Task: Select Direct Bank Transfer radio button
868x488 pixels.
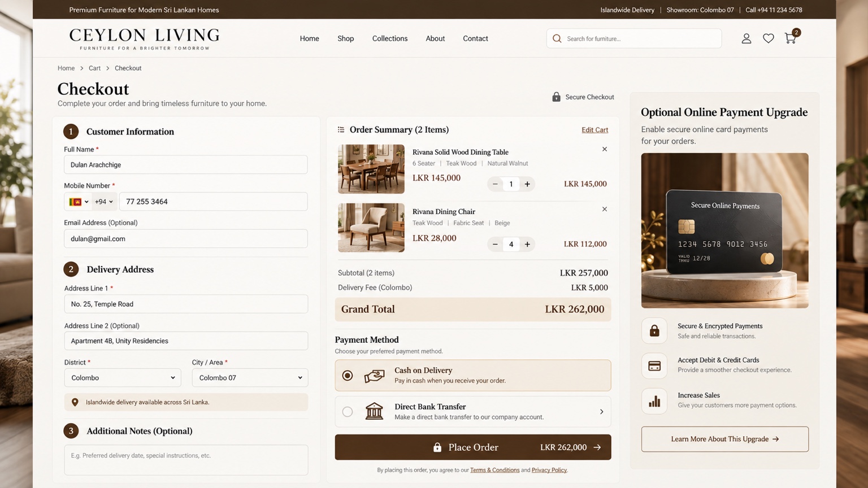Action: tap(348, 412)
